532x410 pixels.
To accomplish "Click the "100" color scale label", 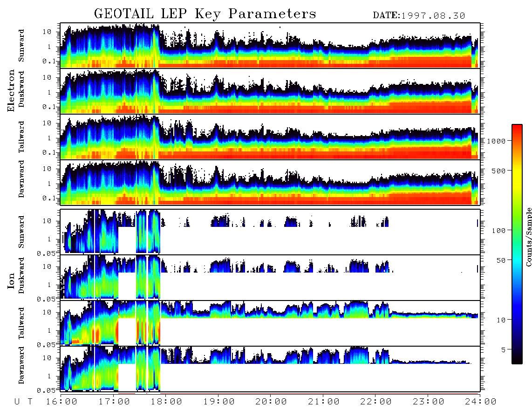I will (499, 231).
